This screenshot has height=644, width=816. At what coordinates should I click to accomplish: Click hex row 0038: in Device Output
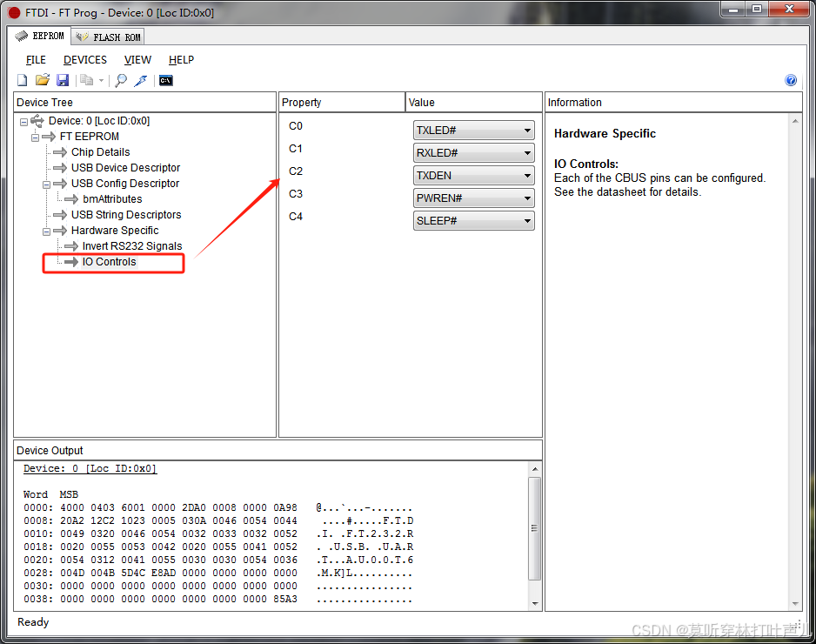tap(217, 600)
